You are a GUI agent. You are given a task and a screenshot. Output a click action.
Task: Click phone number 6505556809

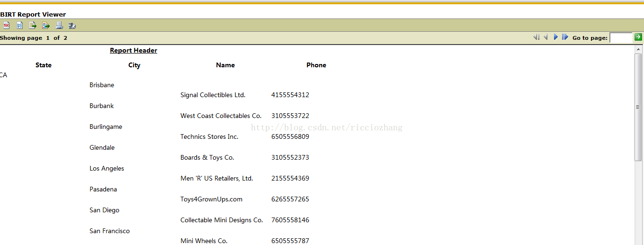click(x=290, y=136)
